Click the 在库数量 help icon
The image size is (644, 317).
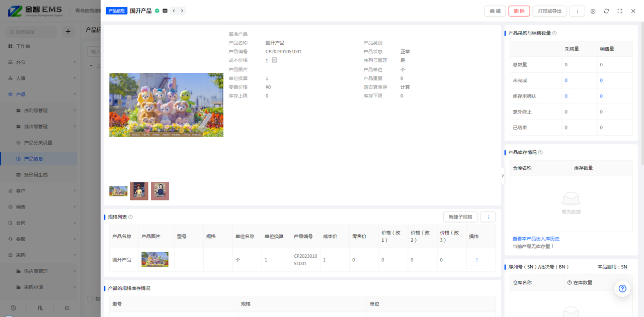tap(570, 282)
